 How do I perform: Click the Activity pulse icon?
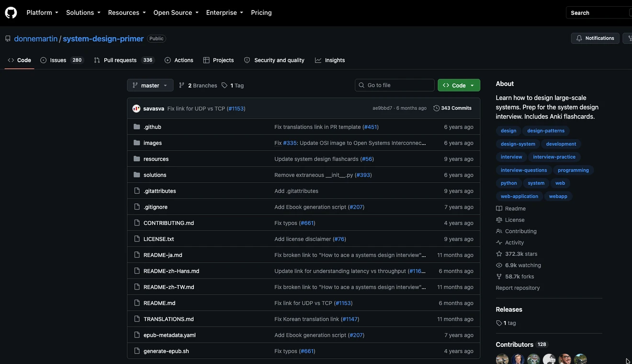point(499,243)
